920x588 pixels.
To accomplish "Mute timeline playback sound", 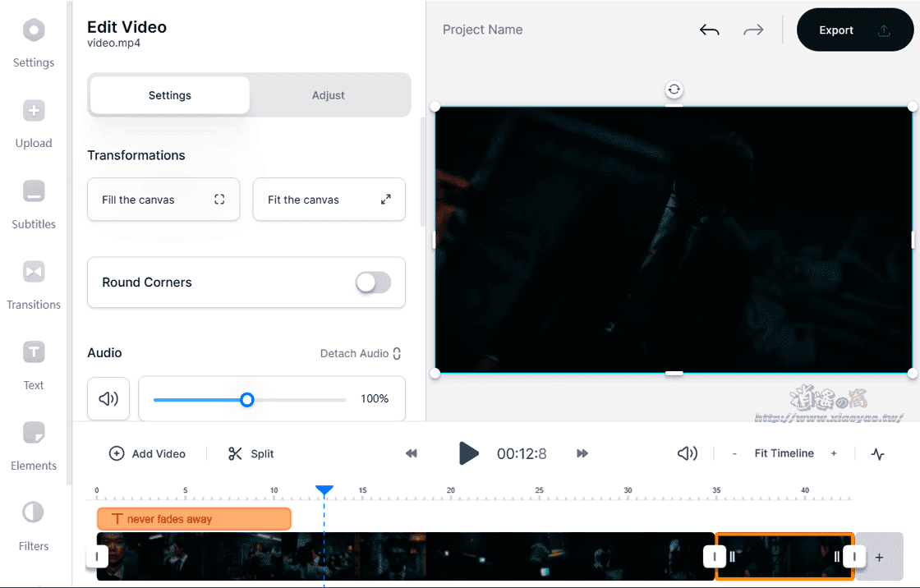I will click(x=688, y=453).
